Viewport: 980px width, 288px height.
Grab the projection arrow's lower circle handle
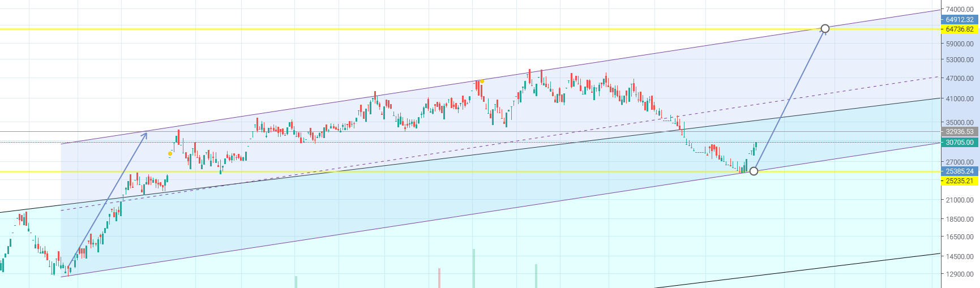point(754,171)
